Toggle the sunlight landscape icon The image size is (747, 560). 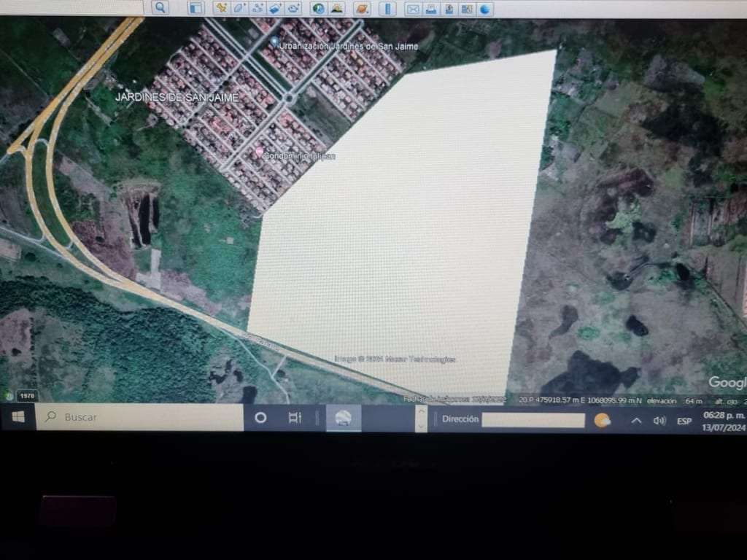coord(337,9)
